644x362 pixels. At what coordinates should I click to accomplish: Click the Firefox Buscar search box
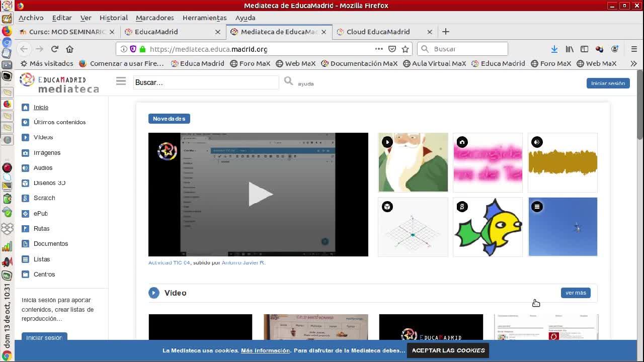click(462, 49)
